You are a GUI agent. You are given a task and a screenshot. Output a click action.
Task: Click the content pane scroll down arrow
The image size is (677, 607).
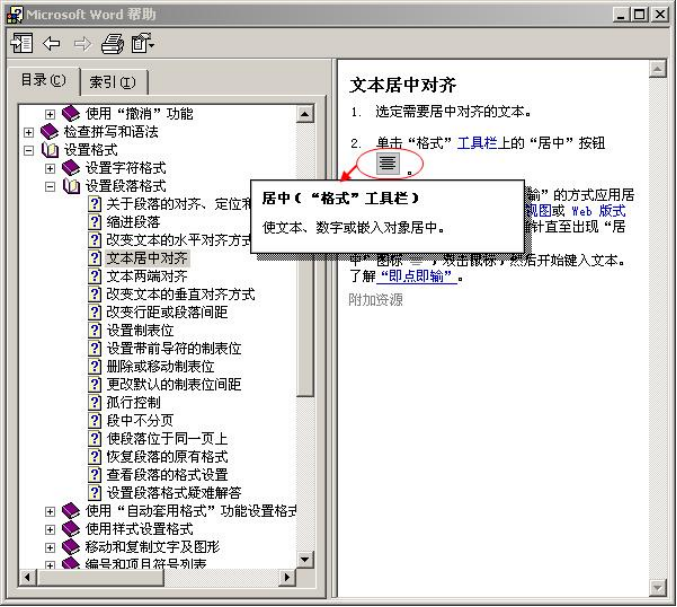point(658,588)
